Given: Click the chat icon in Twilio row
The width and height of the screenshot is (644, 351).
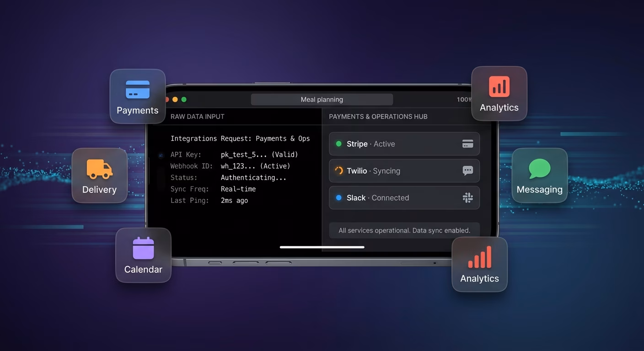Looking at the screenshot, I should pyautogui.click(x=467, y=171).
